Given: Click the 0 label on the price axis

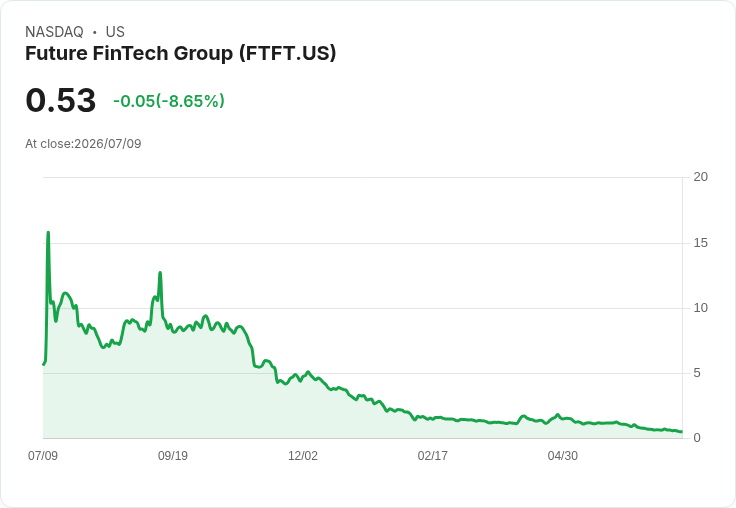Looking at the screenshot, I should [697, 438].
